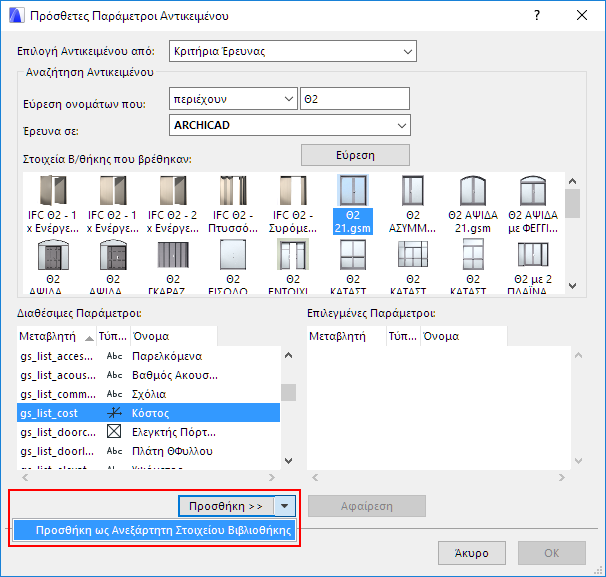606x577 pixels.
Task: Select the gs_list_acces... parameter row
Action: pos(148,356)
